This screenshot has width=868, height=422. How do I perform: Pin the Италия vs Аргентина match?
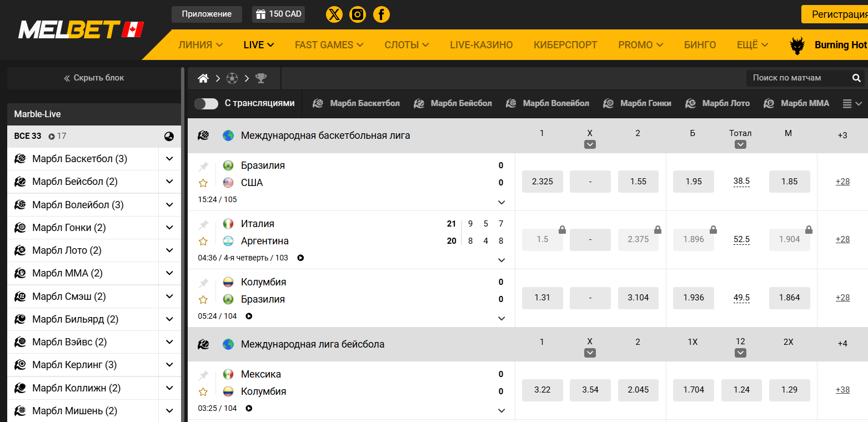(x=203, y=224)
